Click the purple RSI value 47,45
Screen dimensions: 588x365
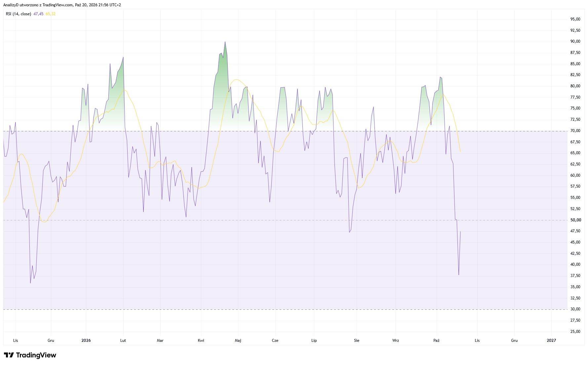pyautogui.click(x=38, y=14)
